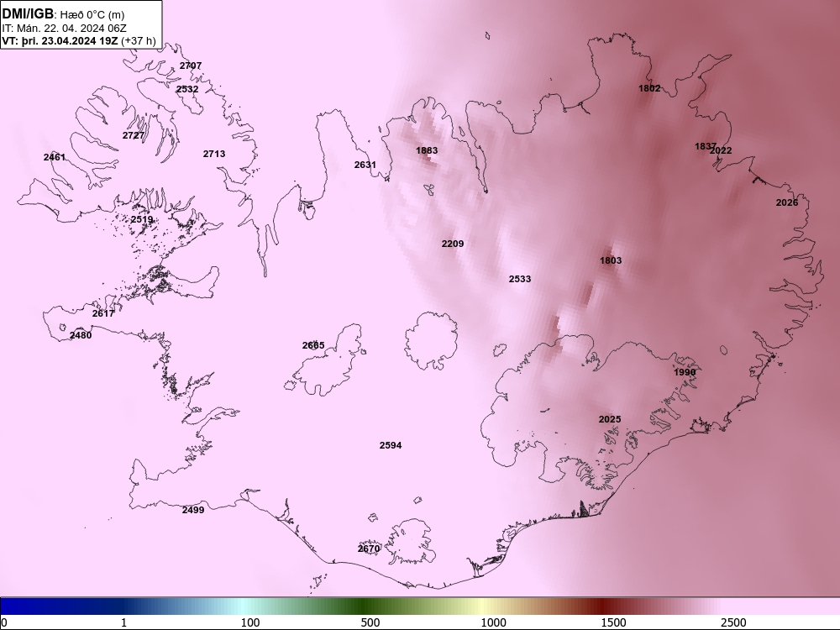This screenshot has height=630, width=840.
Task: Click the legend label 1
Action: (123, 623)
